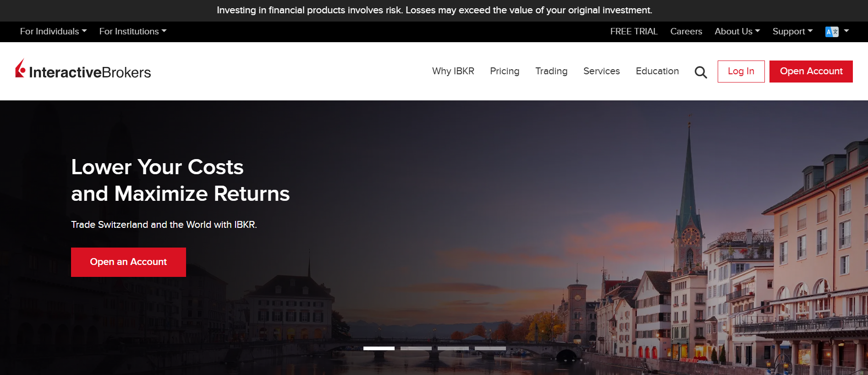Click the language translate icon

[x=832, y=32]
